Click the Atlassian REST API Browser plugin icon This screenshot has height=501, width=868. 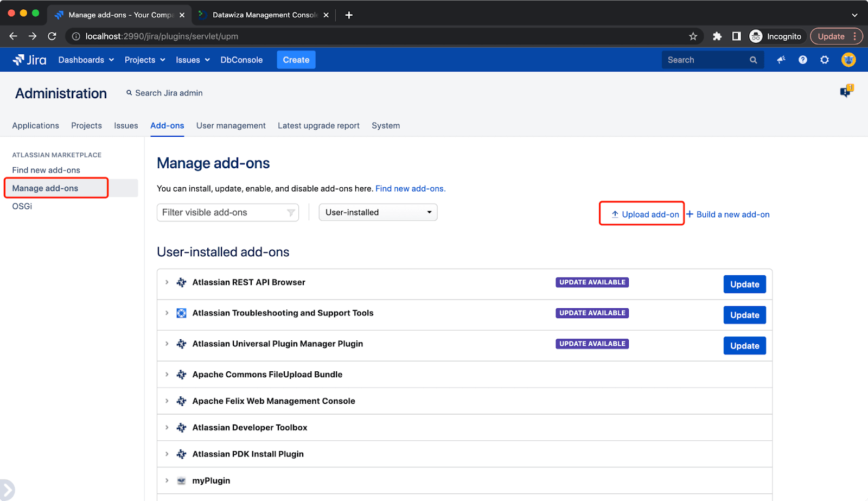182,282
